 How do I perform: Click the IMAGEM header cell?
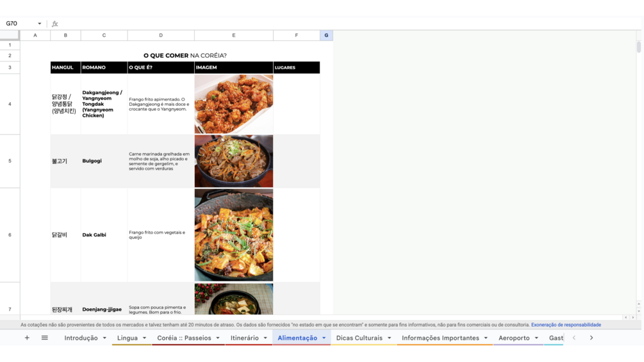coord(234,67)
